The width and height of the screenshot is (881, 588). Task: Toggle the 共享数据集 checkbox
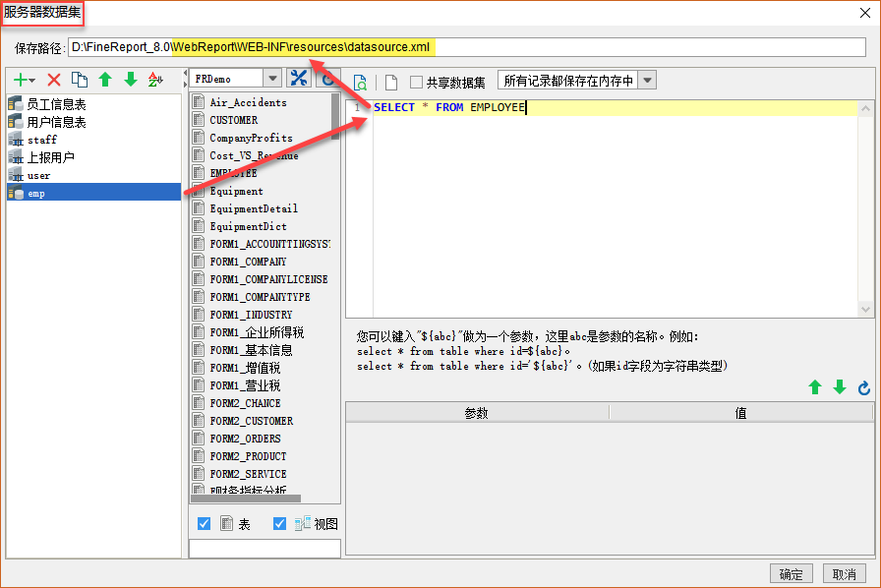tap(416, 82)
